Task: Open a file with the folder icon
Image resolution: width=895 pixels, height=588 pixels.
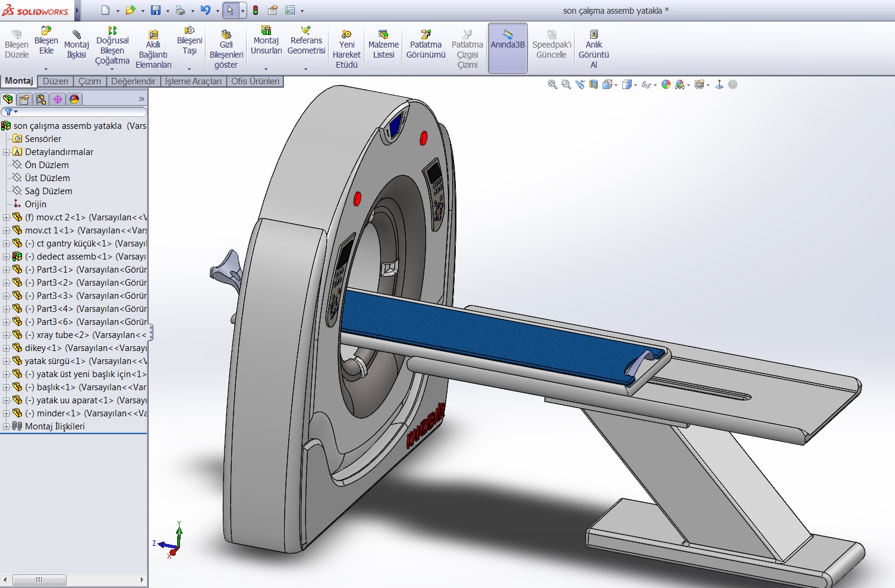Action: (130, 10)
